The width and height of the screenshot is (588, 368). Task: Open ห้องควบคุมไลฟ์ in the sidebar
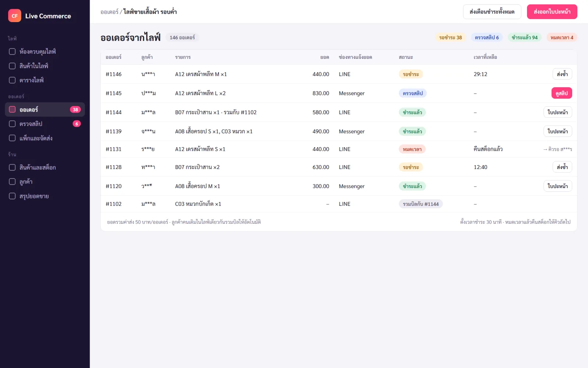pos(45,52)
